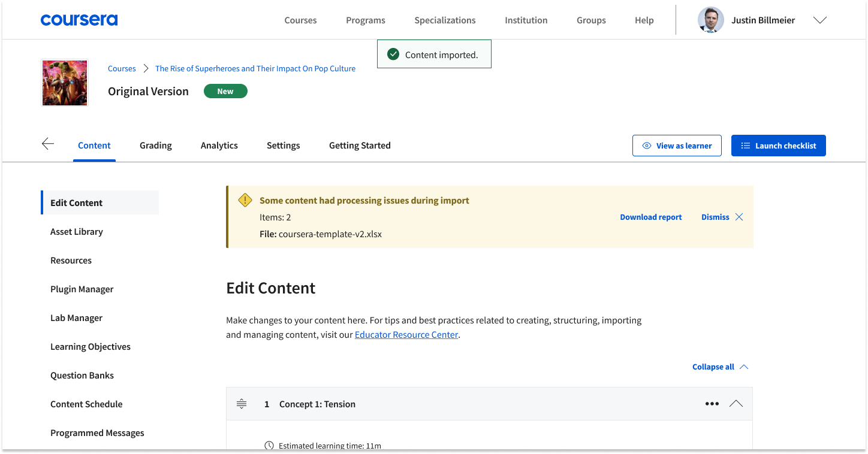Switch to the Getting Started tab
Viewport: 868px width, 454px height.
[360, 146]
